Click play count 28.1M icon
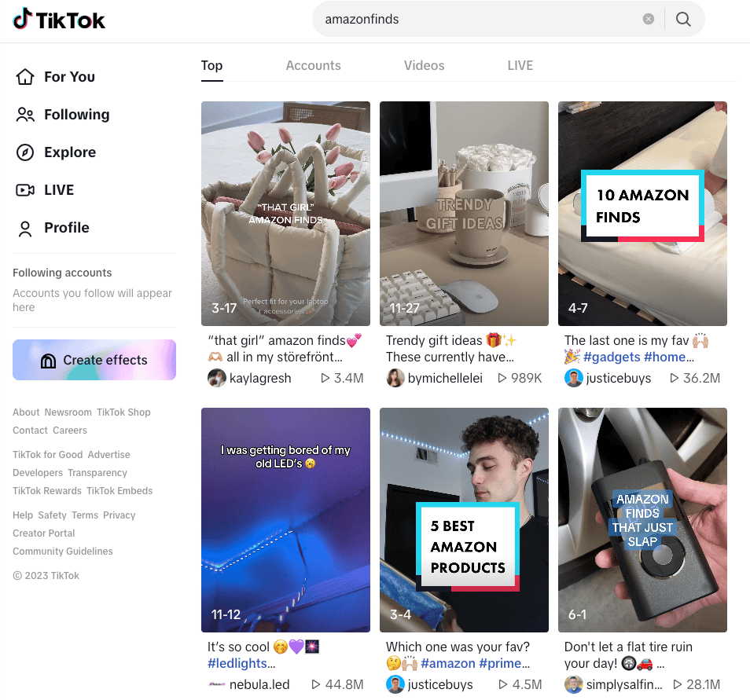The image size is (750, 700). pos(678,685)
